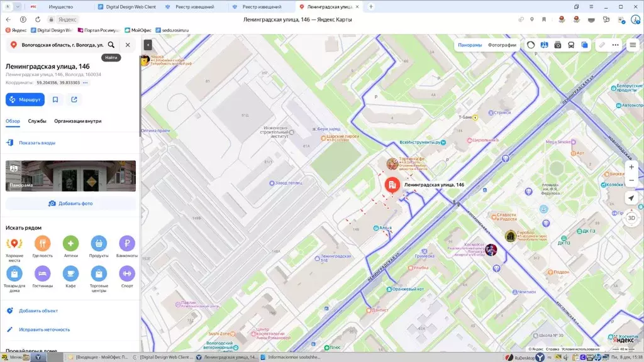The height and width of the screenshot is (362, 644).
Task: Click the Добавить объект link
Action: pos(38,310)
